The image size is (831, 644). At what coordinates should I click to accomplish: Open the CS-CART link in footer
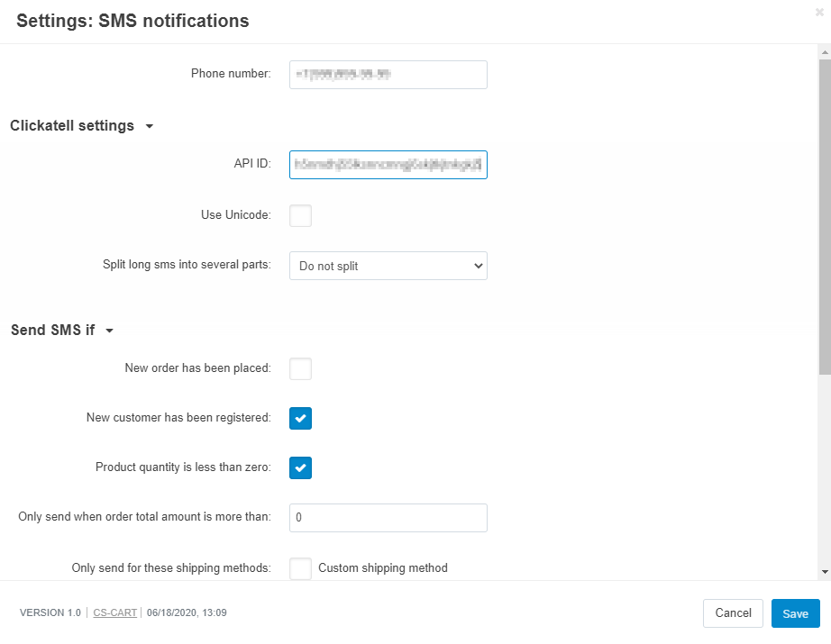coord(115,612)
